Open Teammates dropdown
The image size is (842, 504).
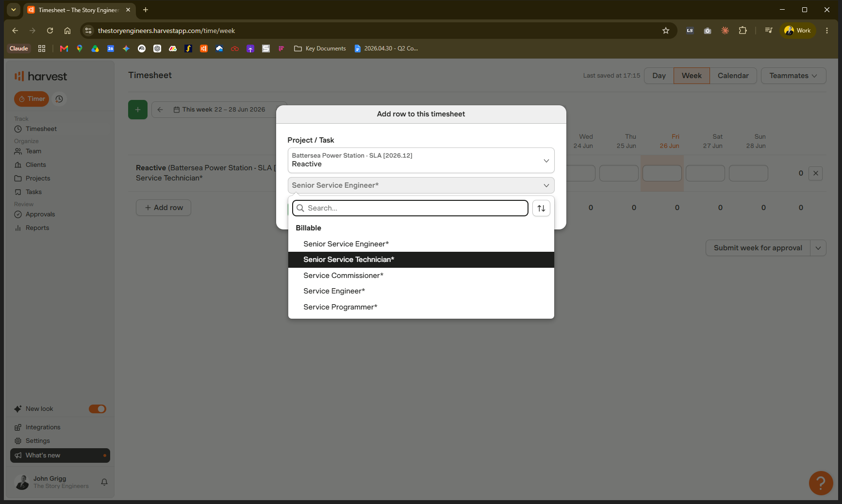pos(793,76)
